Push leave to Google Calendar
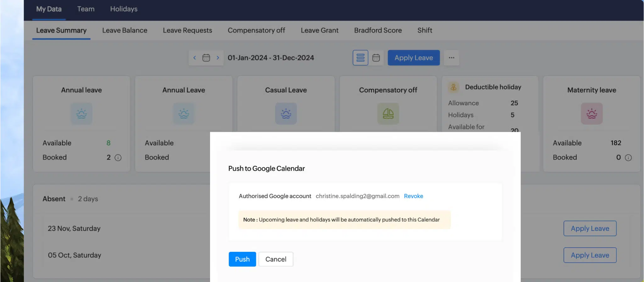 pos(242,259)
